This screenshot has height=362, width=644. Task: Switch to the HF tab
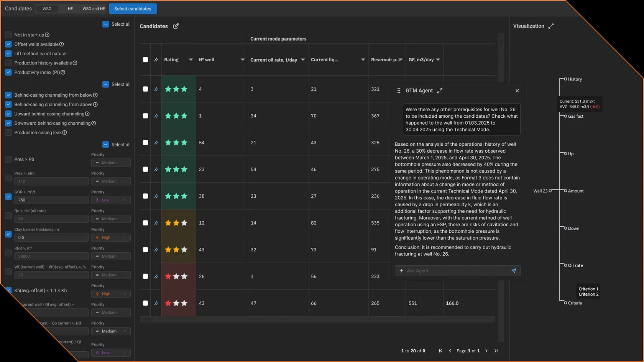tap(70, 8)
